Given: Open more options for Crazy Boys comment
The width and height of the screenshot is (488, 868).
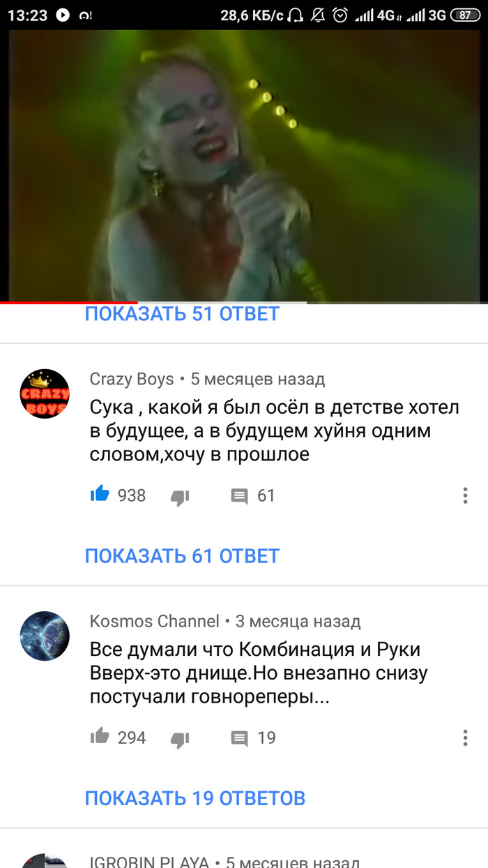Looking at the screenshot, I should [x=465, y=495].
